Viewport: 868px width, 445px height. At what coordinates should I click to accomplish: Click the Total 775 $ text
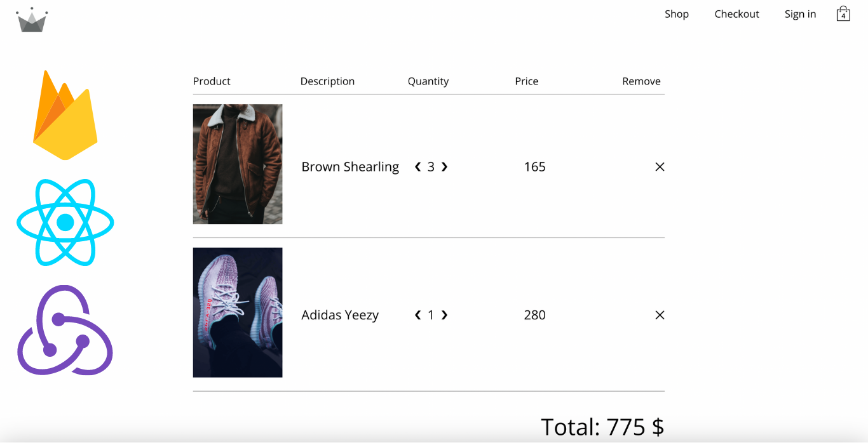point(602,427)
